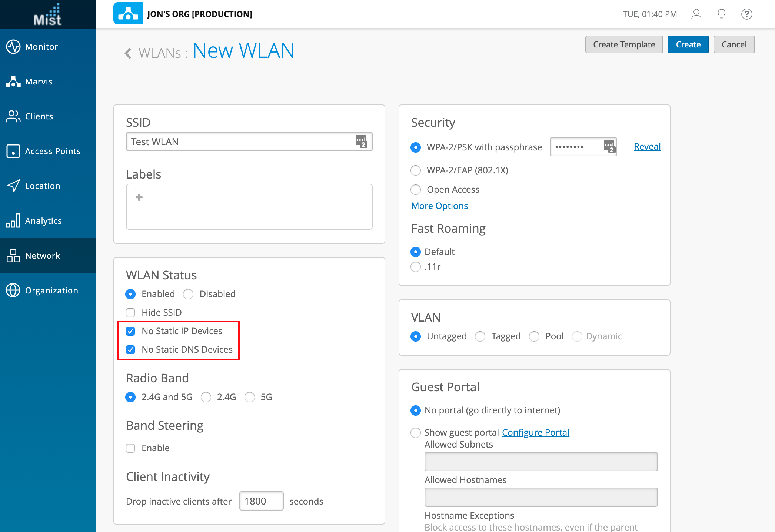Click Reveal passphrase link
The height and width of the screenshot is (532, 775).
point(647,147)
